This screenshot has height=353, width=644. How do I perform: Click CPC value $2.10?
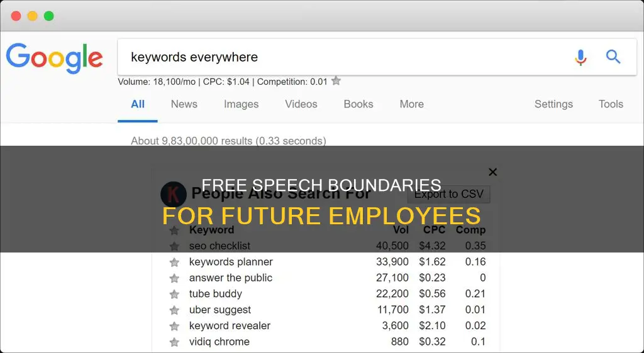pos(432,325)
